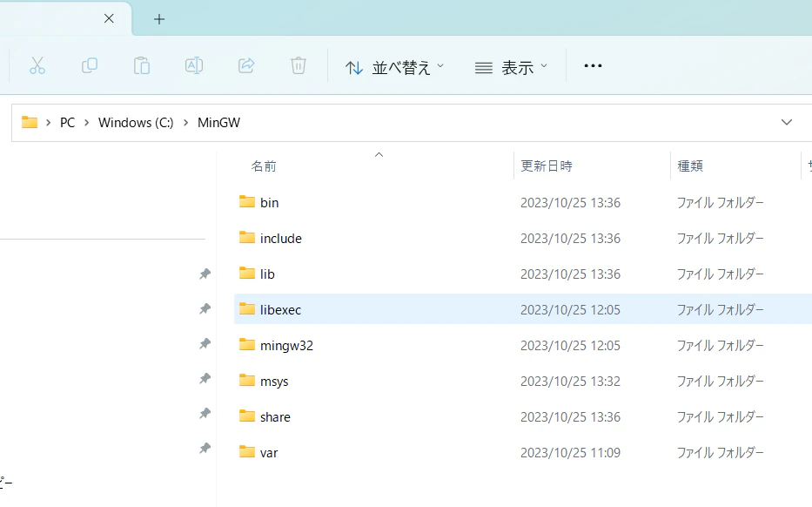
Task: Open the 並べ替え sort dropdown
Action: [394, 67]
